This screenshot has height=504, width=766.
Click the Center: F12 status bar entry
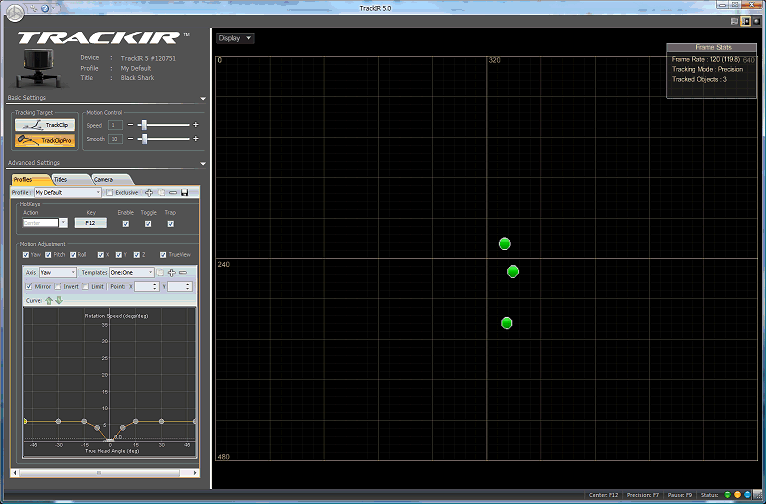603,495
